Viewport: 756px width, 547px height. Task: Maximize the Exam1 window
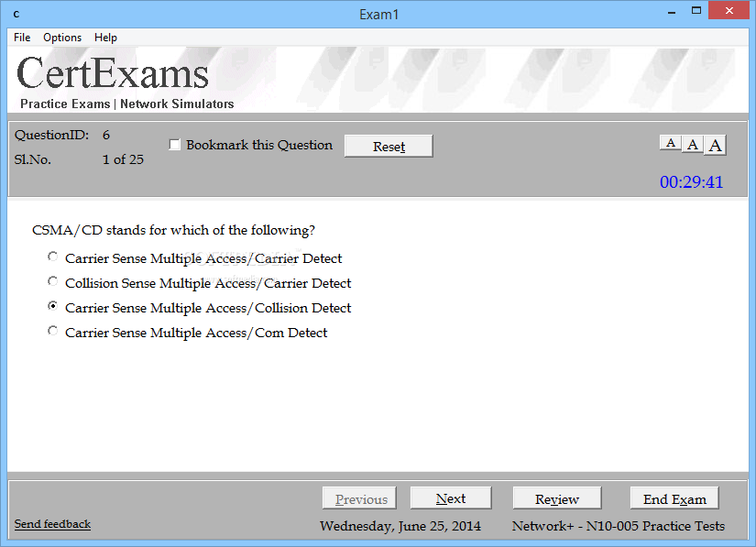tap(696, 11)
